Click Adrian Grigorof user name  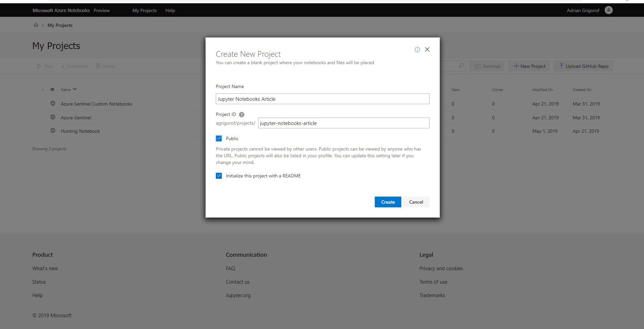pyautogui.click(x=583, y=10)
